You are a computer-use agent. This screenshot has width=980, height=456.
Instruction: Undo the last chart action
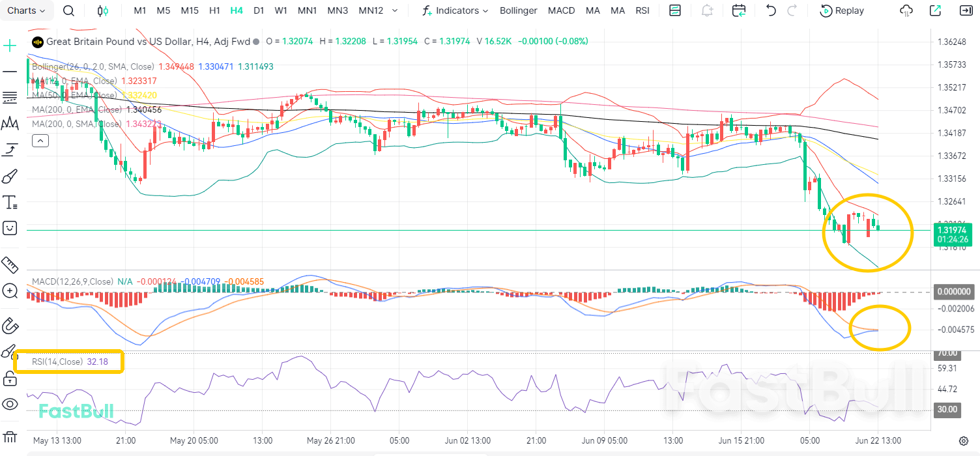click(771, 10)
